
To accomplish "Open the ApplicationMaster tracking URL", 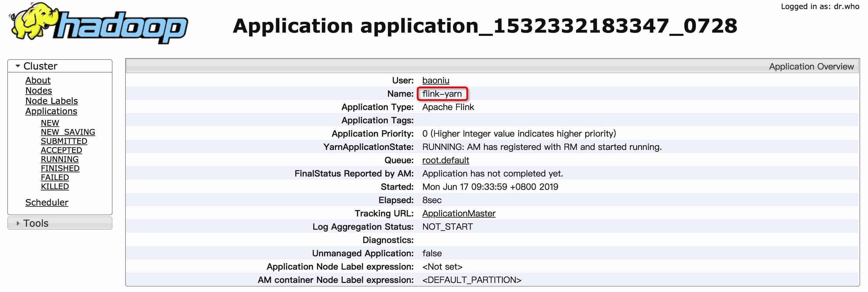I will click(x=458, y=213).
